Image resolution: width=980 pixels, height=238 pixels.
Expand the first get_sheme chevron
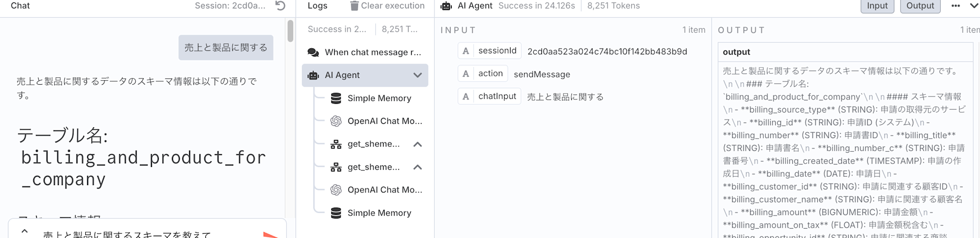coord(417,144)
